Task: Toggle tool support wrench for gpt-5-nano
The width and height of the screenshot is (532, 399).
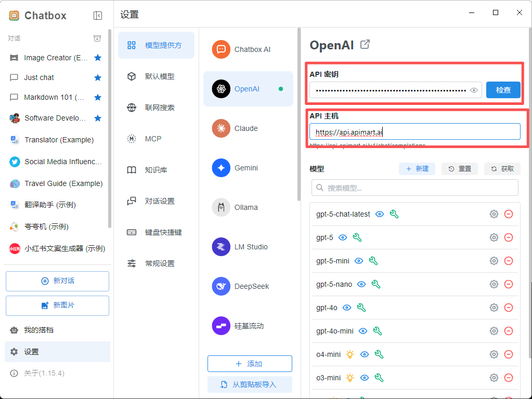Action: click(x=377, y=284)
